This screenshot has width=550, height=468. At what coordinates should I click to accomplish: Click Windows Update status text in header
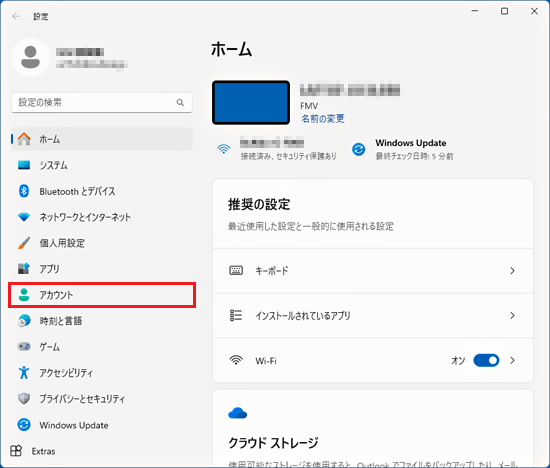411,143
